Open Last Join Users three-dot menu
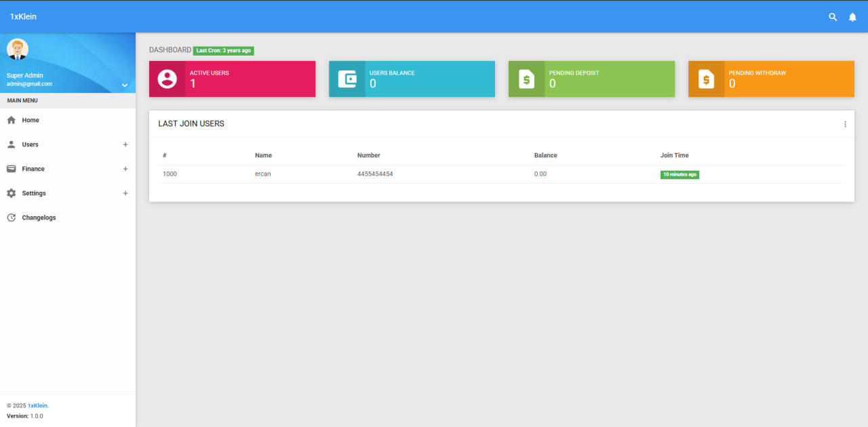The height and width of the screenshot is (427, 868). click(845, 124)
